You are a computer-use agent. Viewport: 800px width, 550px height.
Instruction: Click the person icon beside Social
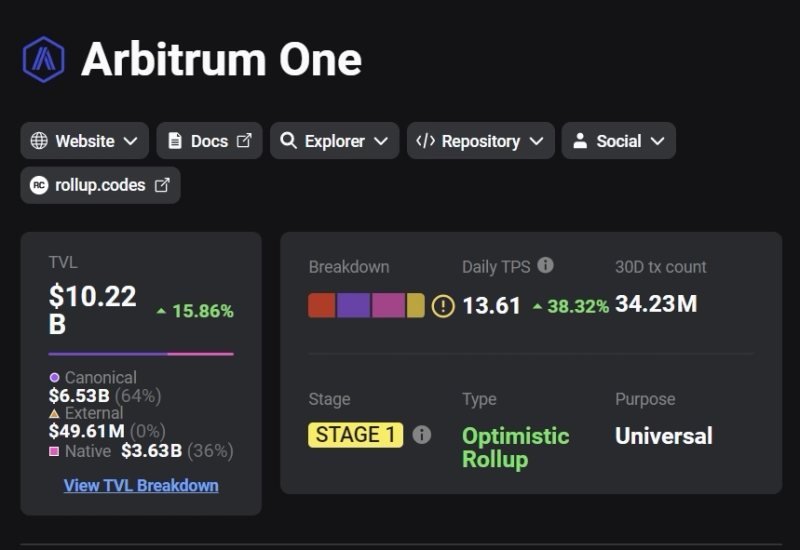coord(580,141)
